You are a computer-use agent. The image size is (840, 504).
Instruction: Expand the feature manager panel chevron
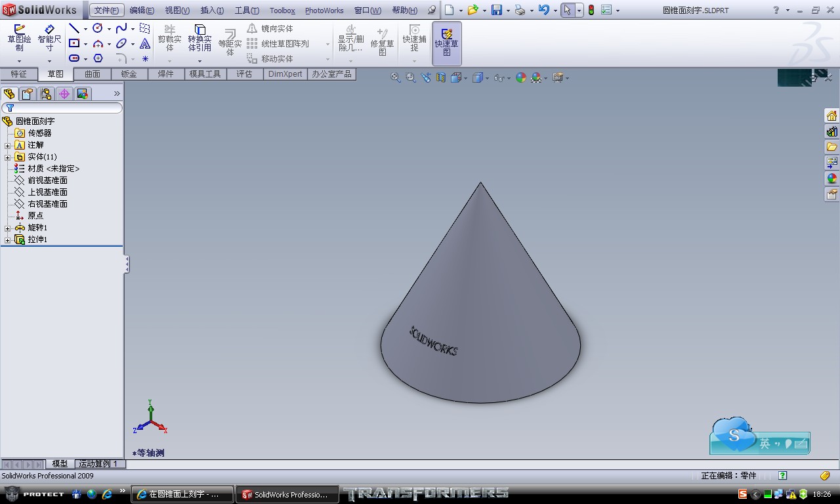coord(117,94)
